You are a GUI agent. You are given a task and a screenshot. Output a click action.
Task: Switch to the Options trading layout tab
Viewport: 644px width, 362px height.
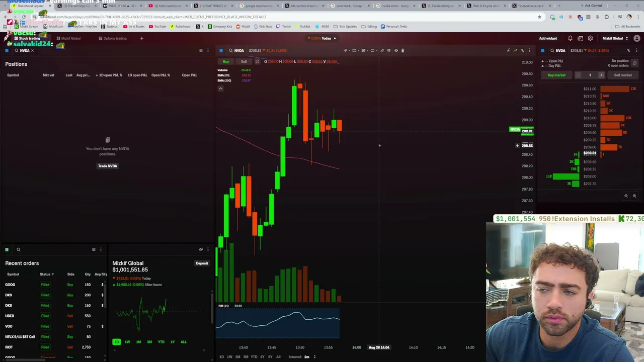(113, 38)
